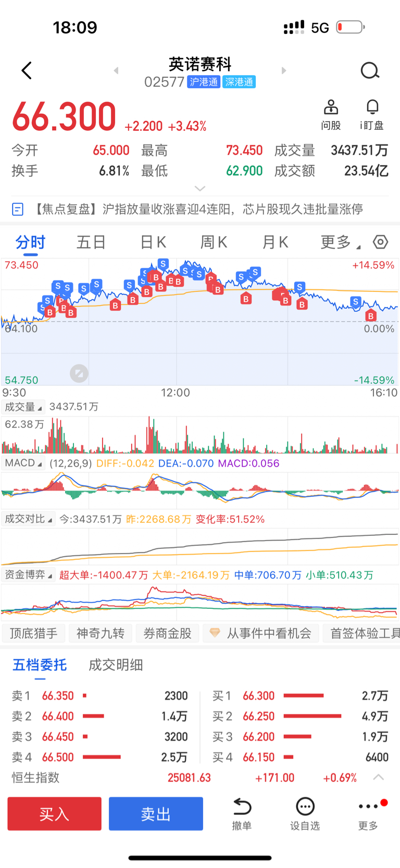Tap the 超大单:-1400.47万 label

(104, 575)
